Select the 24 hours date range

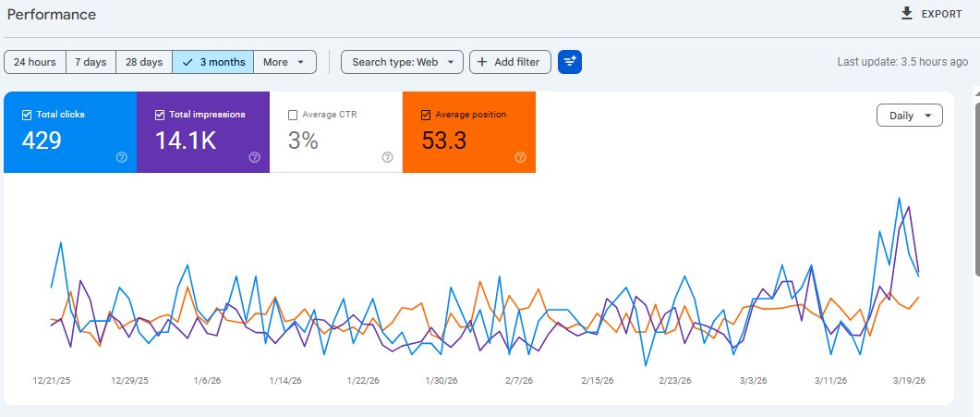pos(35,62)
